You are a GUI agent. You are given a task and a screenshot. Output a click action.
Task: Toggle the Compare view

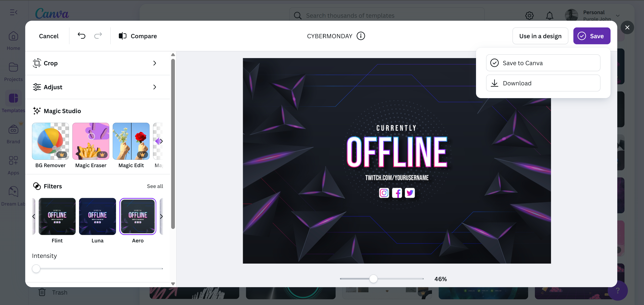click(137, 36)
